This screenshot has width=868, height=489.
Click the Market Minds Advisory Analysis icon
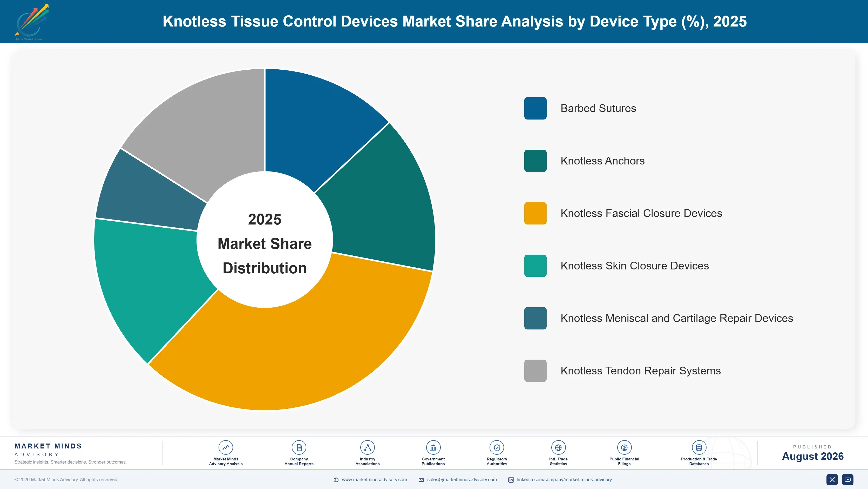pyautogui.click(x=225, y=447)
